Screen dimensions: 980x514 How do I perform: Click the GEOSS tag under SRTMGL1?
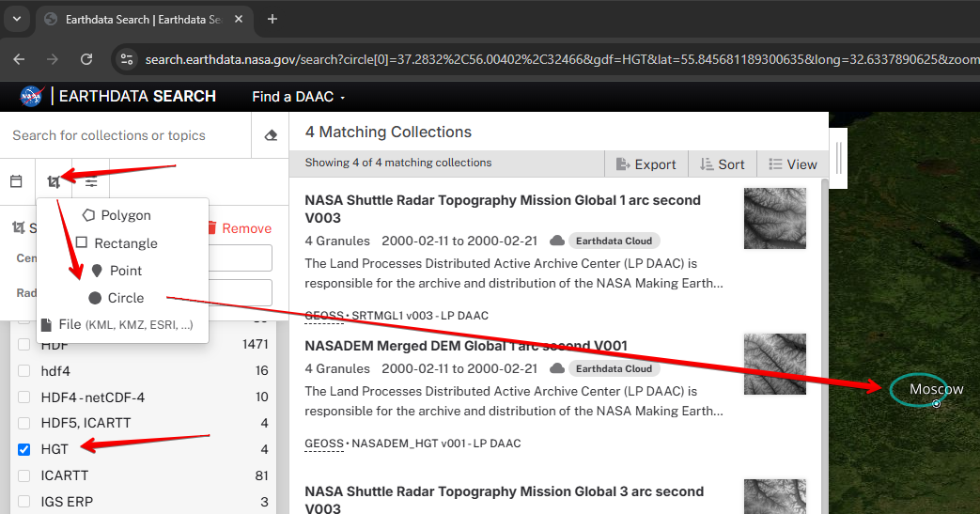[x=324, y=316]
